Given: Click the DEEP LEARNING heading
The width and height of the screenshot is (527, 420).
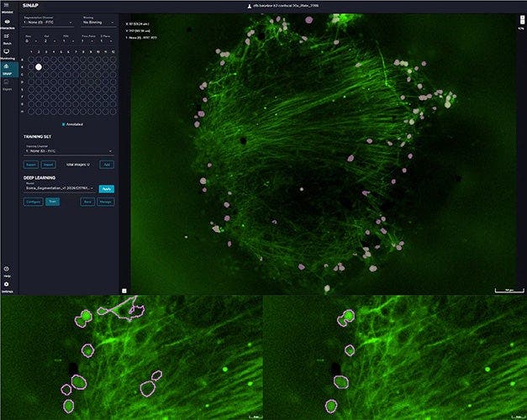Looking at the screenshot, I should coord(40,178).
